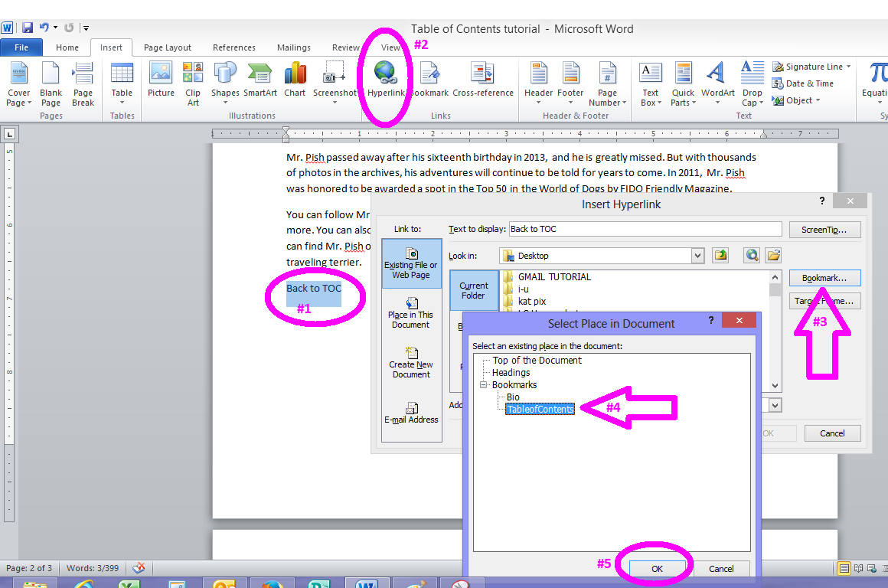
Task: Cancel the Select Place in Document dialog
Action: [721, 569]
